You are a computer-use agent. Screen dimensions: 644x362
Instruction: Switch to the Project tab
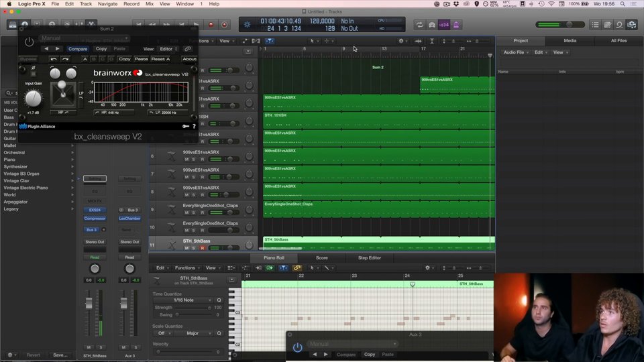click(521, 41)
